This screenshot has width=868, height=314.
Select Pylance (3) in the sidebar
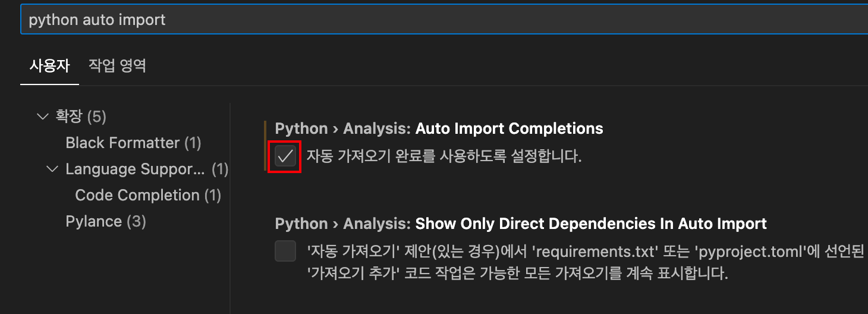click(106, 221)
